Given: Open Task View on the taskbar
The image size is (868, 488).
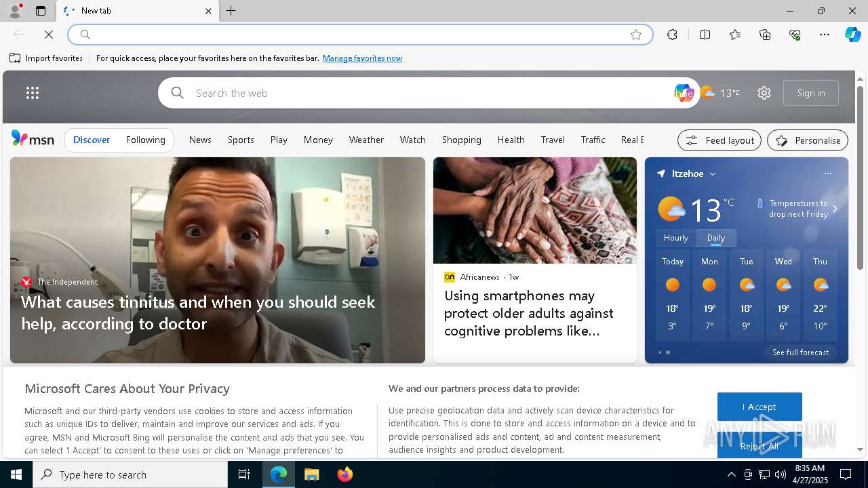Looking at the screenshot, I should click(244, 474).
